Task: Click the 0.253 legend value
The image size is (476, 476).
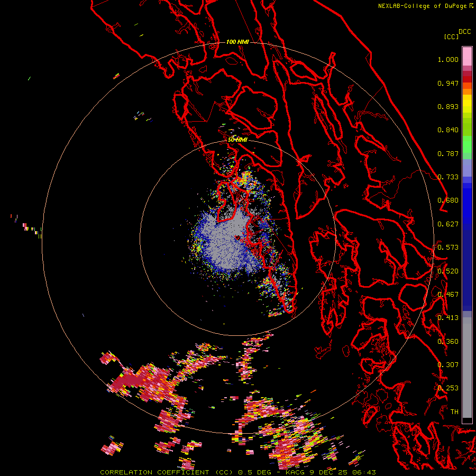Action: (448, 388)
